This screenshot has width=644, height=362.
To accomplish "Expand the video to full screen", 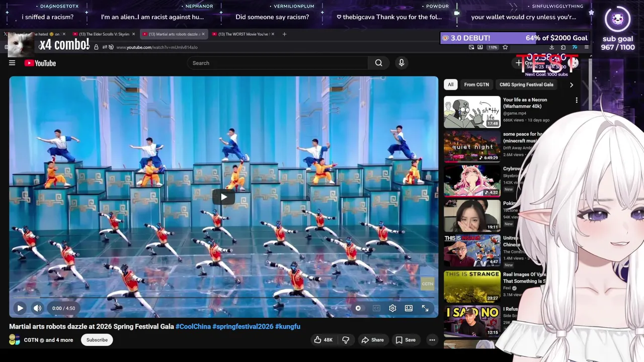I will (425, 308).
